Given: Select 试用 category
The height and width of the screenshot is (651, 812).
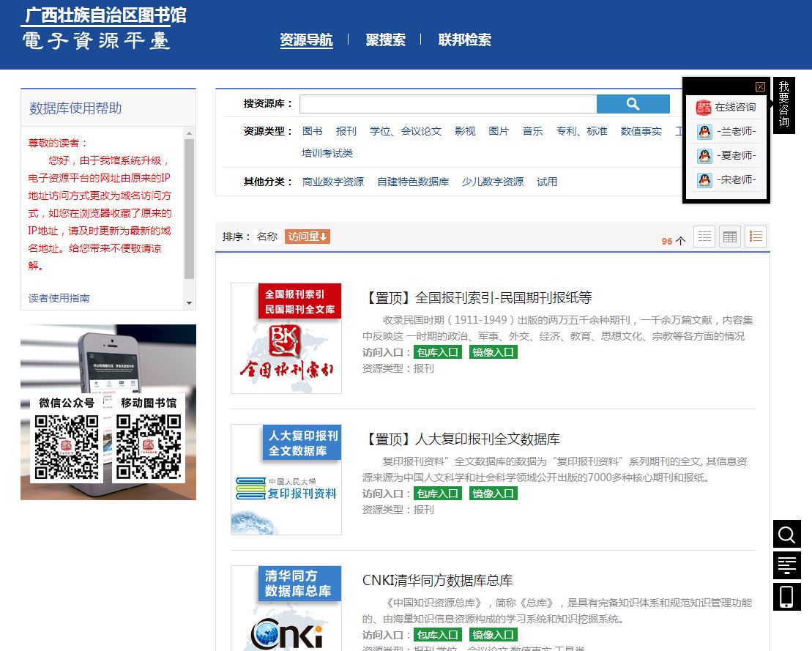Looking at the screenshot, I should [547, 182].
